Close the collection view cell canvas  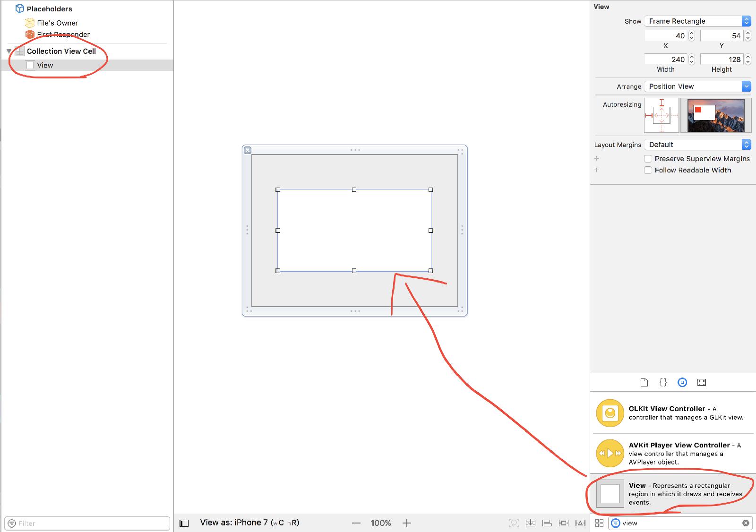[247, 150]
